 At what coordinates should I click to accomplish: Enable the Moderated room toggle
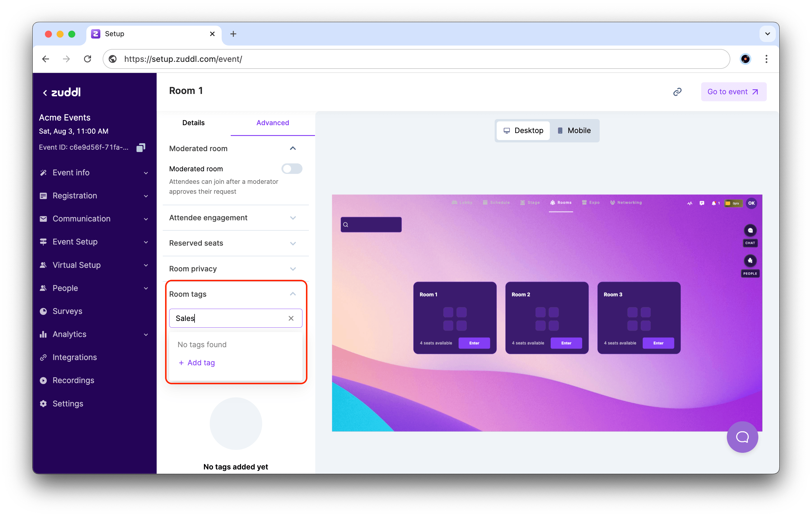292,169
